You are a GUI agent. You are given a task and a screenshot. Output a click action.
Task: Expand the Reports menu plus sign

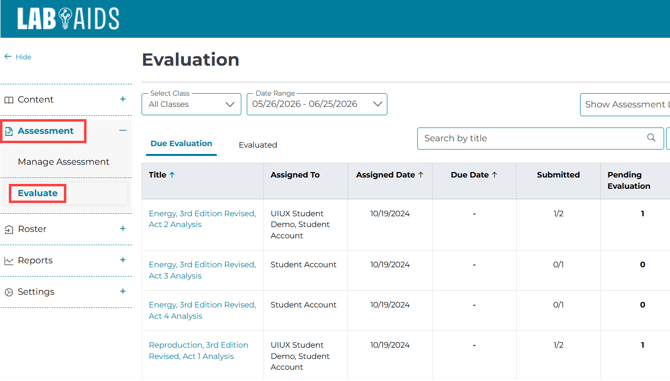tap(123, 260)
